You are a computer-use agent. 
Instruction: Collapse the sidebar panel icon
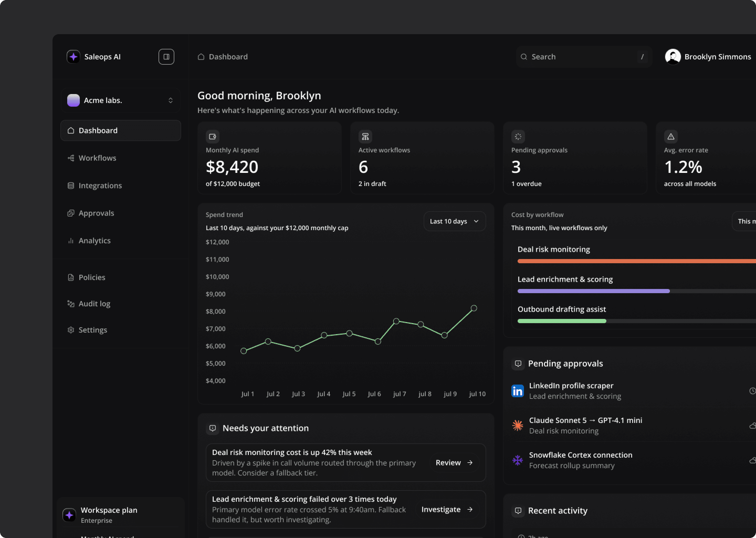point(166,57)
